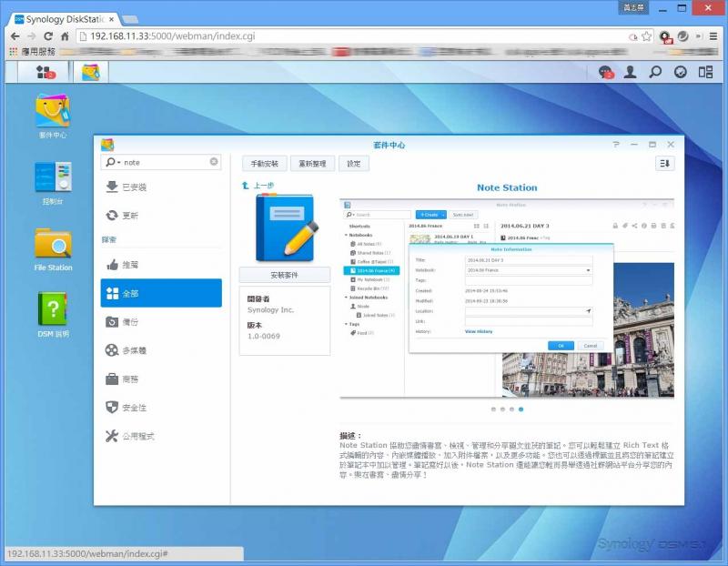Viewport: 728px width, 566px height.
Task: Select 全部 category in sidebar
Action: click(x=161, y=293)
